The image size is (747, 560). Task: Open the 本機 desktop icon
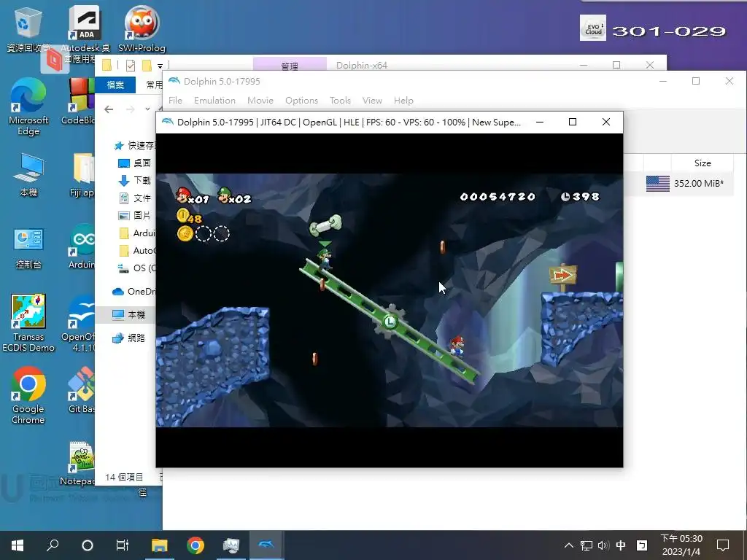[28, 175]
